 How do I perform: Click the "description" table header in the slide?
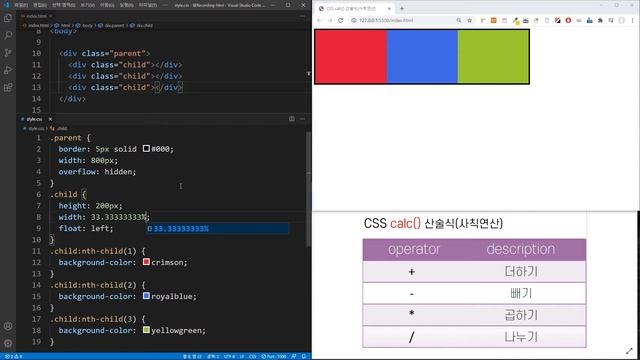(520, 249)
